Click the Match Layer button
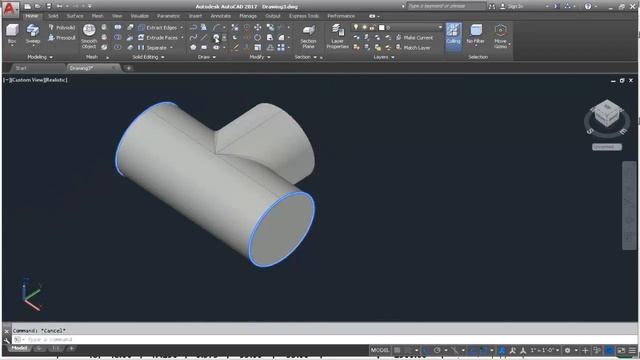Screen dimensions: 640x360 tap(413, 48)
